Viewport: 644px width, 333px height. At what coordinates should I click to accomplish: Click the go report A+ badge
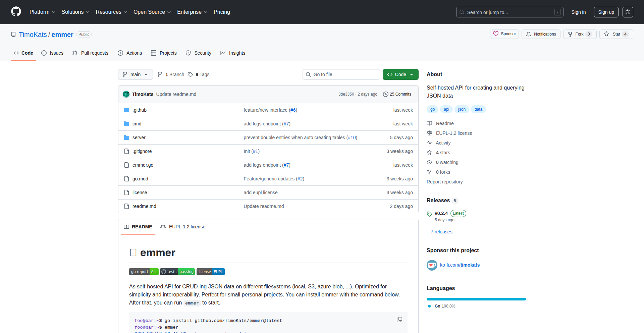click(x=144, y=272)
